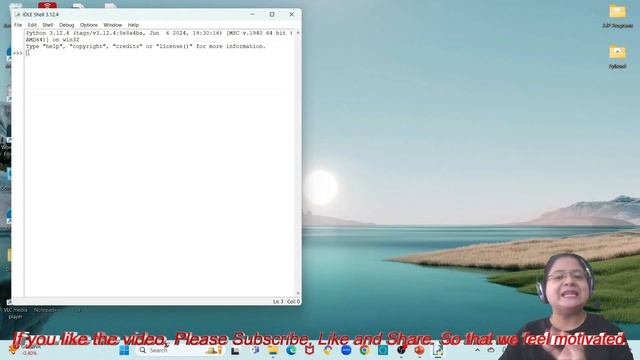Open the McAfee icon on the taskbar

point(309,350)
